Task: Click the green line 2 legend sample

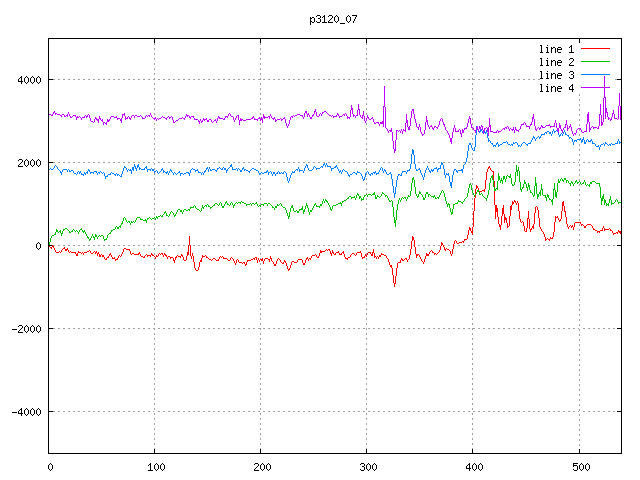Action: [x=595, y=62]
